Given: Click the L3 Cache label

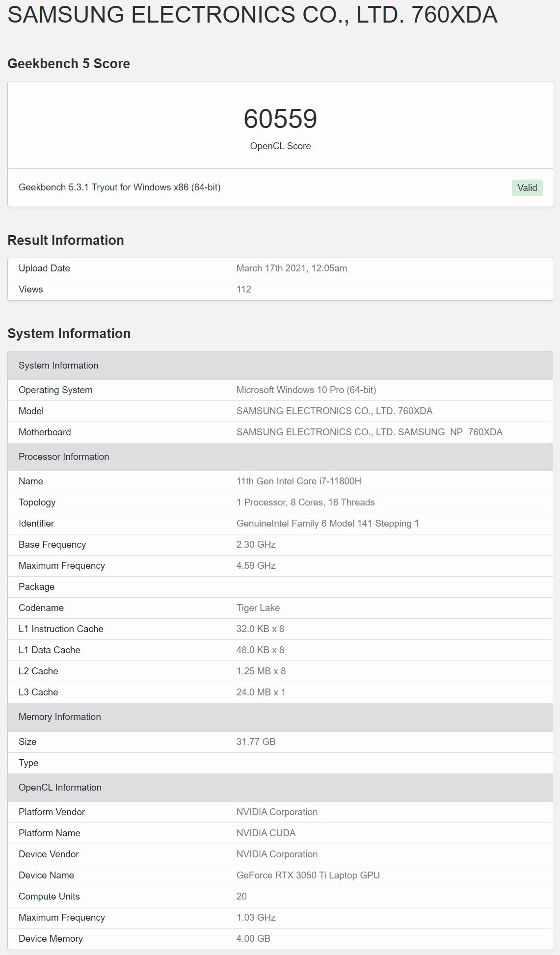Looking at the screenshot, I should tap(38, 692).
